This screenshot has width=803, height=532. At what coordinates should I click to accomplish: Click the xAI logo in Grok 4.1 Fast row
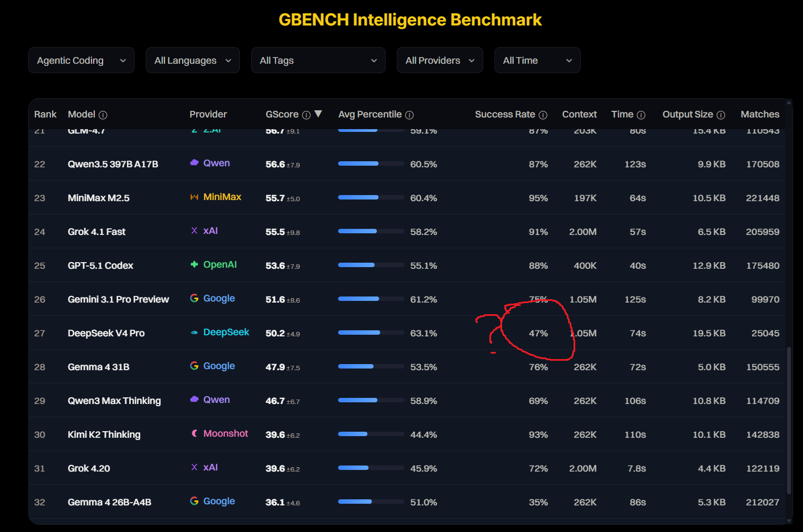pyautogui.click(x=195, y=231)
